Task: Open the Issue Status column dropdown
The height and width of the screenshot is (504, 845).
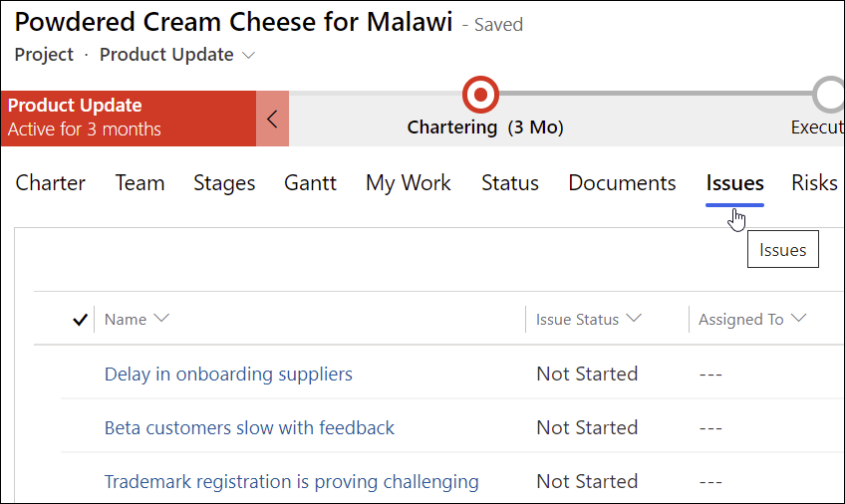Action: click(x=633, y=319)
